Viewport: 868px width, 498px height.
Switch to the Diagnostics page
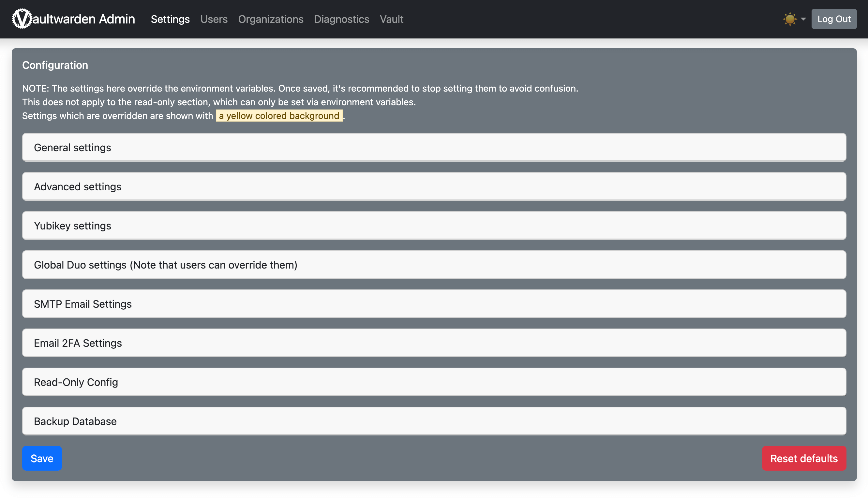[341, 19]
